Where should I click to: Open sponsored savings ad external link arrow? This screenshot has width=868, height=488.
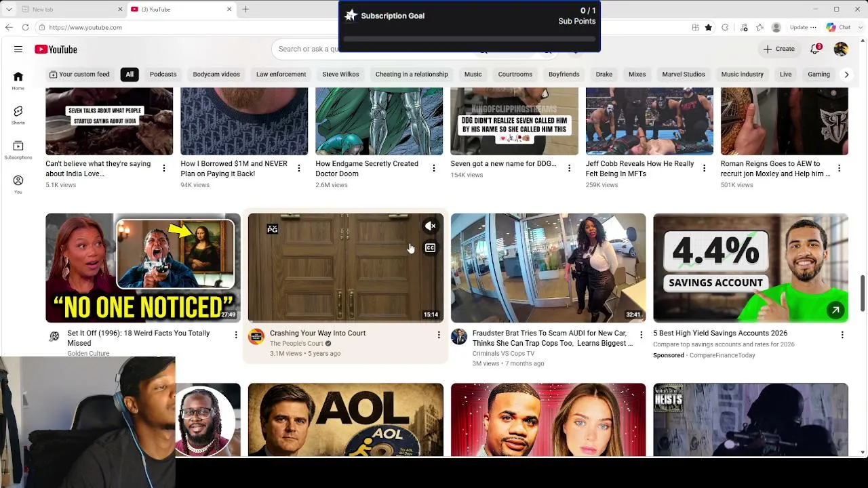coord(835,310)
